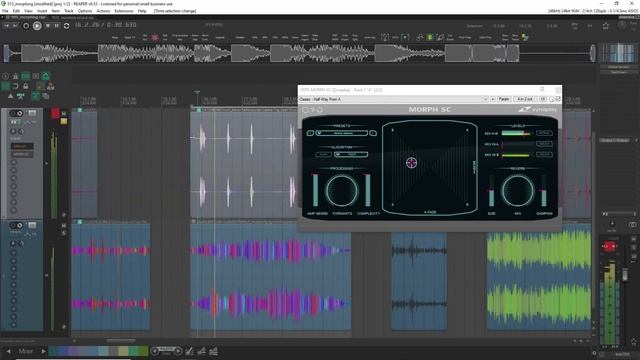Open the Edit menu

point(16,11)
